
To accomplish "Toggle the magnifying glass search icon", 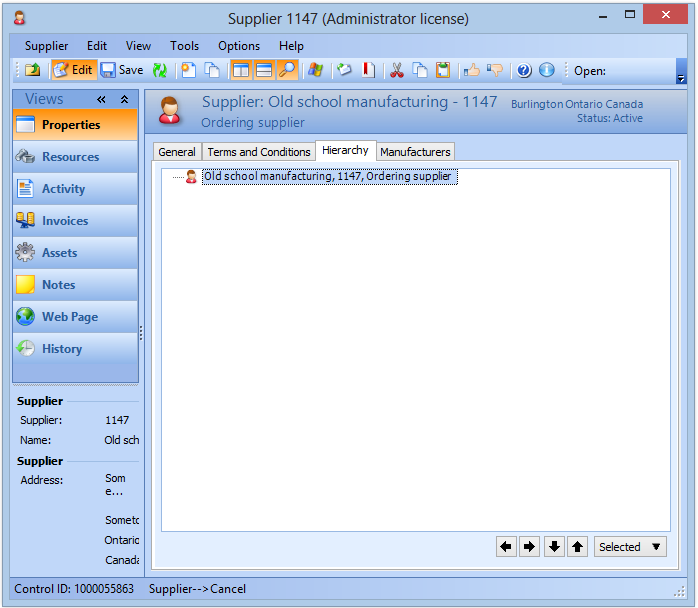I will point(287,70).
